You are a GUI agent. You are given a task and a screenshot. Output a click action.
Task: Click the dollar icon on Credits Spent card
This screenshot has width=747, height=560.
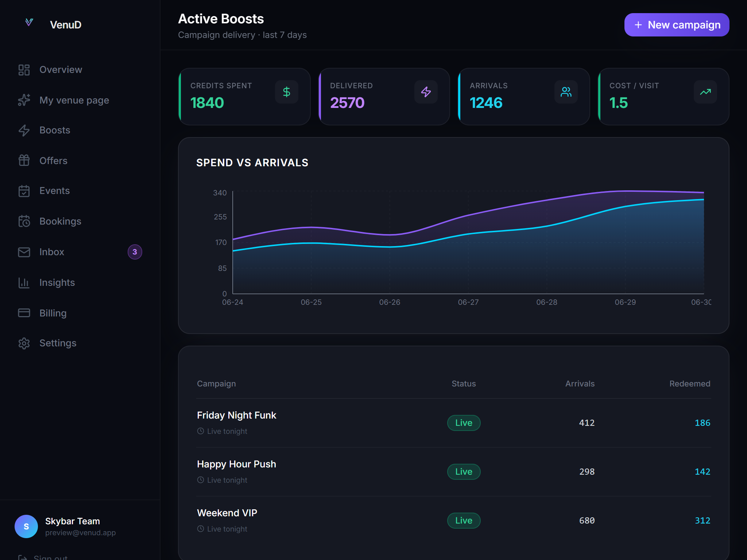point(287,92)
